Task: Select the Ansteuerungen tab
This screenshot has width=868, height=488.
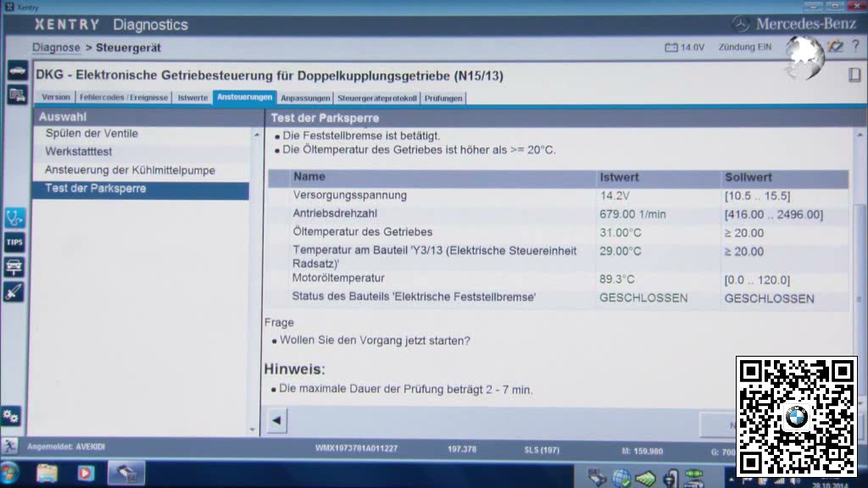Action: [x=245, y=97]
